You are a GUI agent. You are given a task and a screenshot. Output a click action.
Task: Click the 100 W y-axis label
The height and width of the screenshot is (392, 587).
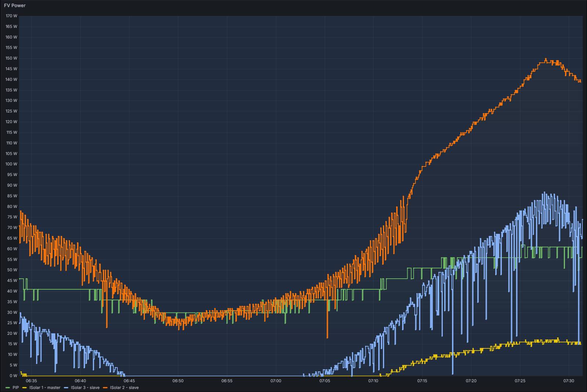pos(11,164)
